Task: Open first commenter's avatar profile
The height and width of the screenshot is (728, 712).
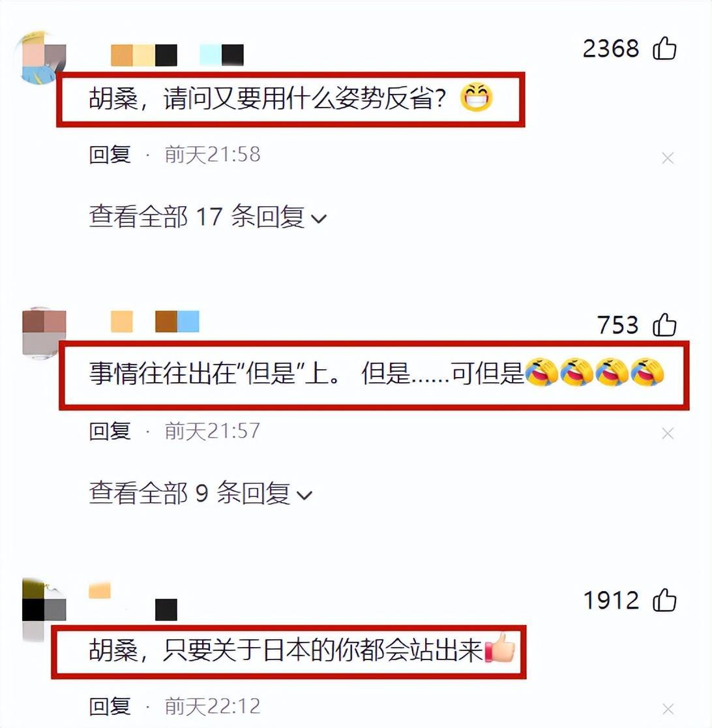Action: pos(41,57)
